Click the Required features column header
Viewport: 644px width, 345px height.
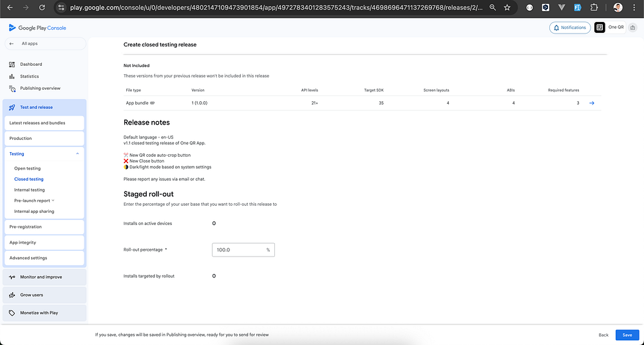(x=563, y=90)
